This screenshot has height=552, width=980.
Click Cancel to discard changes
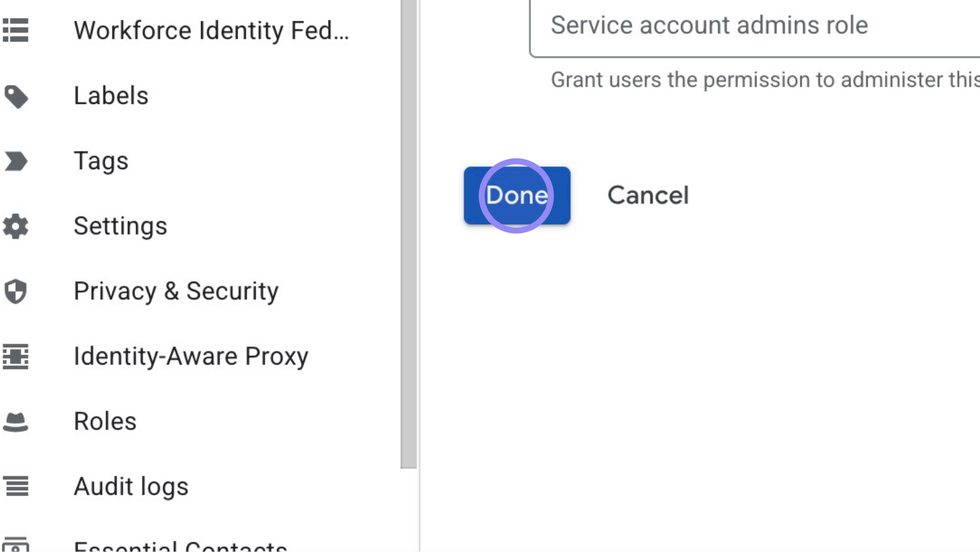coord(648,195)
